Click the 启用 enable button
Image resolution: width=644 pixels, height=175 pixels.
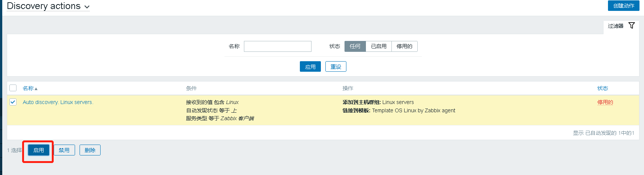[x=39, y=150]
